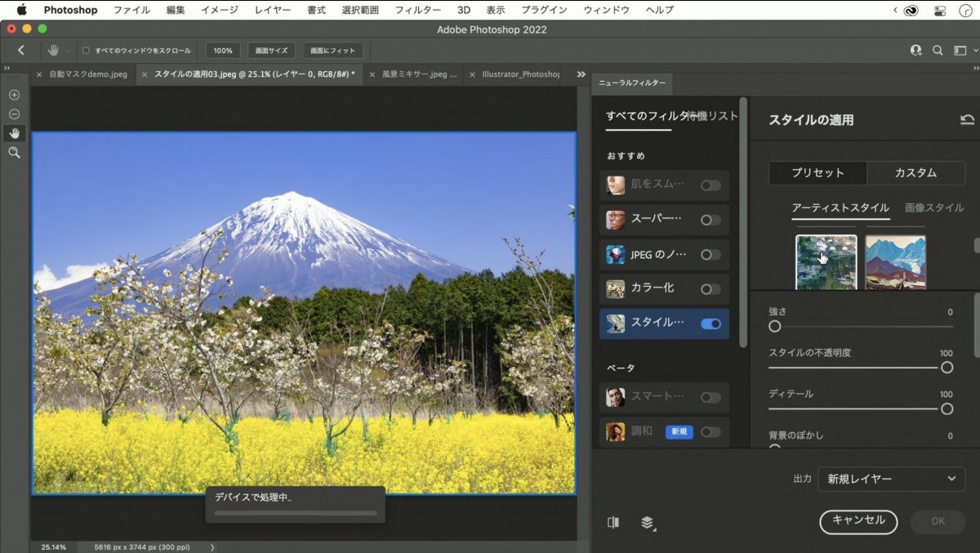Click the 画面にフィット button
The width and height of the screenshot is (980, 553).
pyautogui.click(x=332, y=51)
